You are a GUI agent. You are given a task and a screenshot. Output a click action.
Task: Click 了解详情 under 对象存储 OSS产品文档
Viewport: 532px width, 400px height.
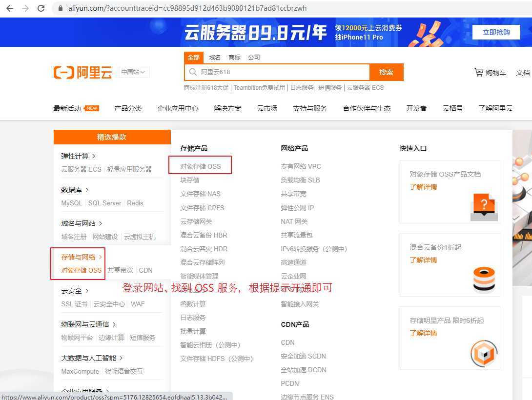point(423,187)
